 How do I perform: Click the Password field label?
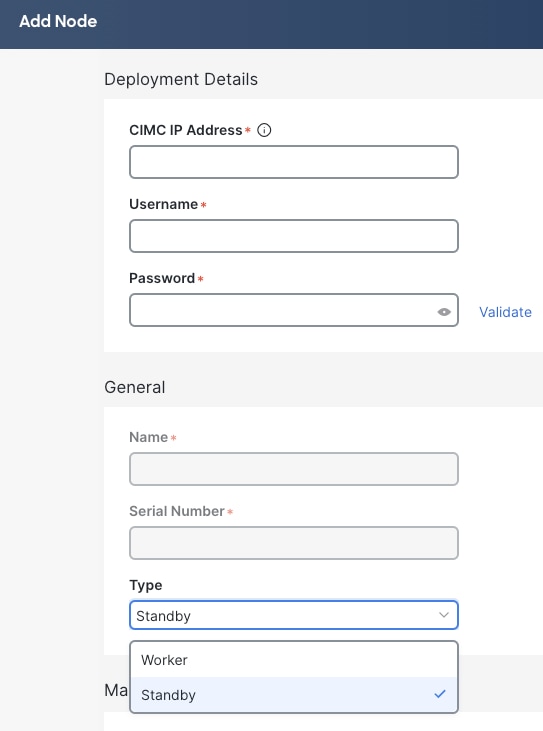click(162, 278)
